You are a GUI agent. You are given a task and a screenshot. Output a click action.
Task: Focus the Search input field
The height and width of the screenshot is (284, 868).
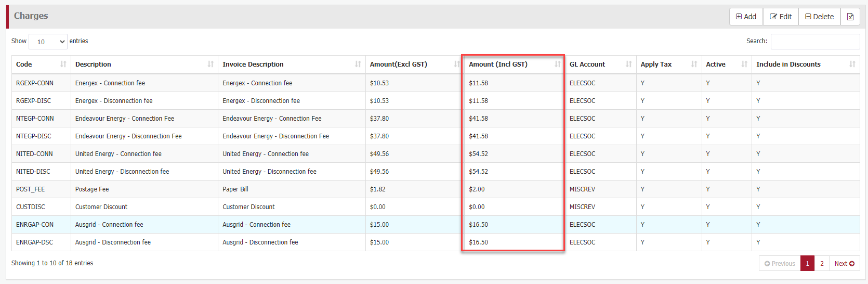click(815, 42)
